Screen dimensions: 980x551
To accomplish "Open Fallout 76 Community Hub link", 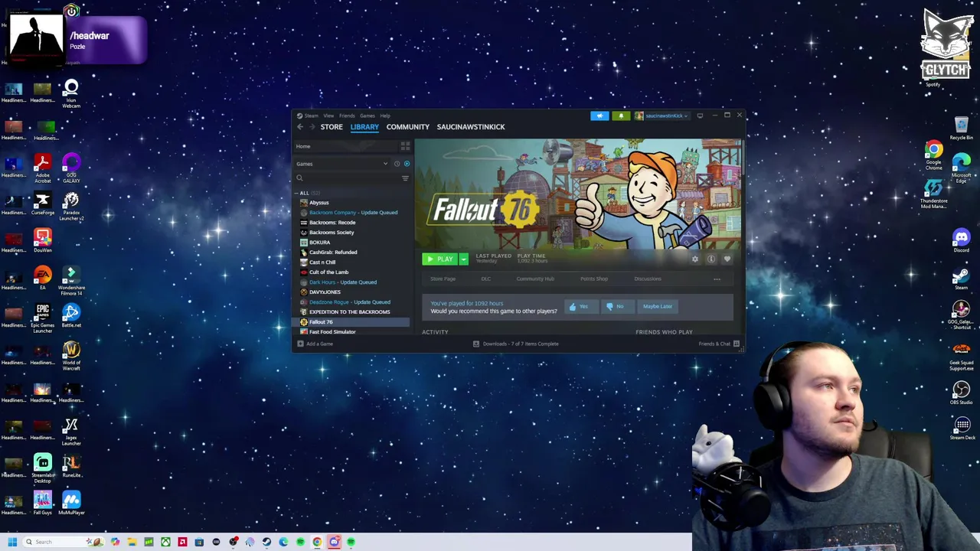I will pos(535,279).
